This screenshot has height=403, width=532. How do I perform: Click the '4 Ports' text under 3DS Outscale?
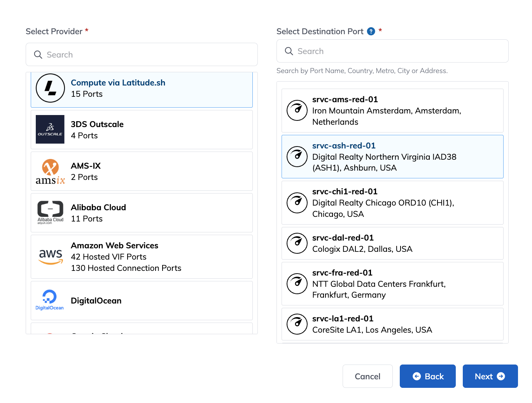pyautogui.click(x=84, y=136)
